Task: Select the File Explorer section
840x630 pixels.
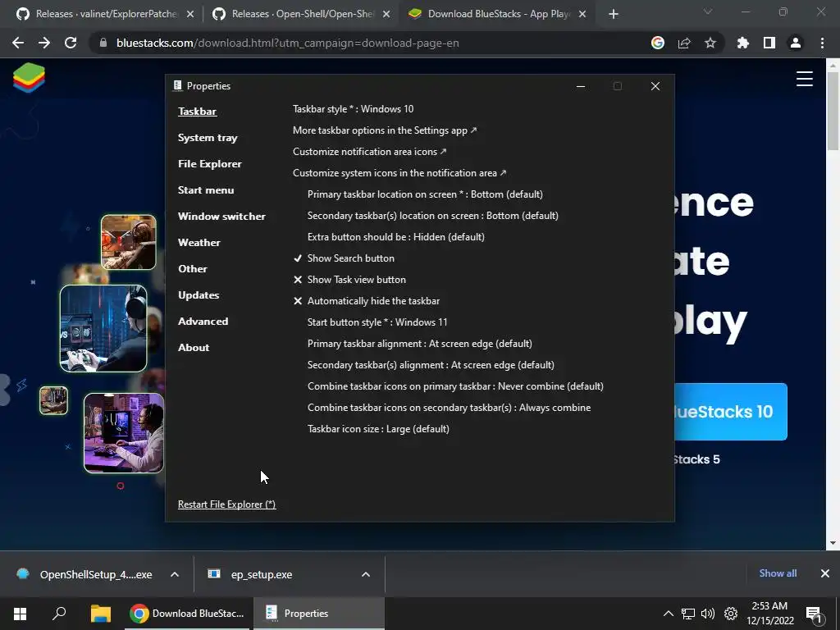Action: coord(209,164)
